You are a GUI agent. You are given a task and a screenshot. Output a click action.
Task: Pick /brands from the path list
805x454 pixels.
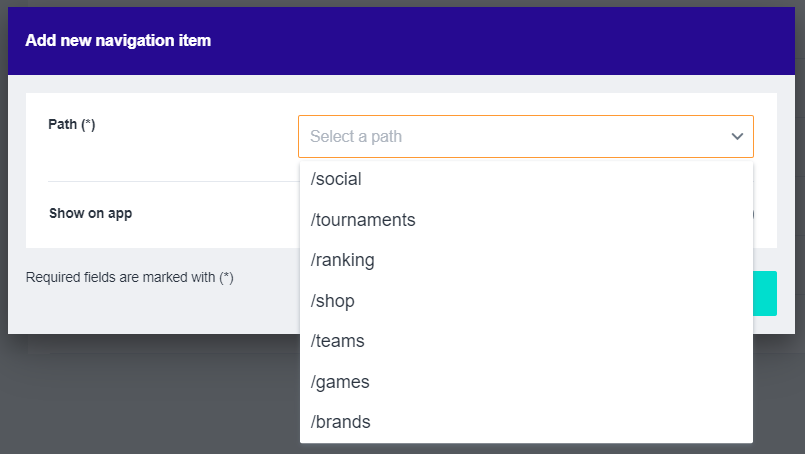coord(341,422)
